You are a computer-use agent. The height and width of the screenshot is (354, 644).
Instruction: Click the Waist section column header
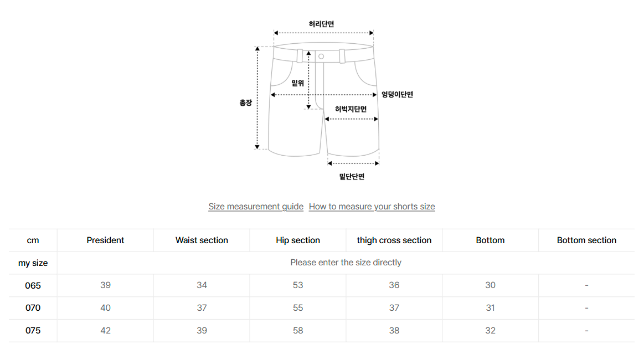tap(202, 240)
